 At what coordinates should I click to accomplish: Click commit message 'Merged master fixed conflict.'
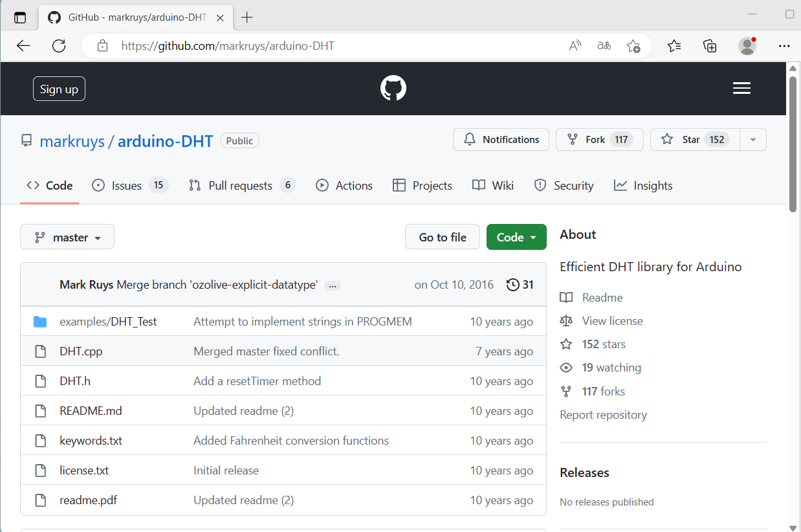pyautogui.click(x=266, y=351)
